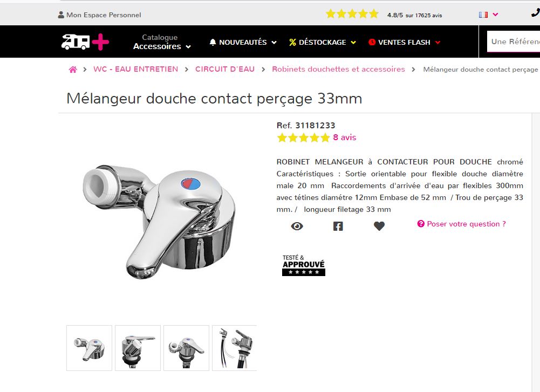
Task: Expand the Catalogue Accessoires dropdown
Action: pyautogui.click(x=162, y=42)
